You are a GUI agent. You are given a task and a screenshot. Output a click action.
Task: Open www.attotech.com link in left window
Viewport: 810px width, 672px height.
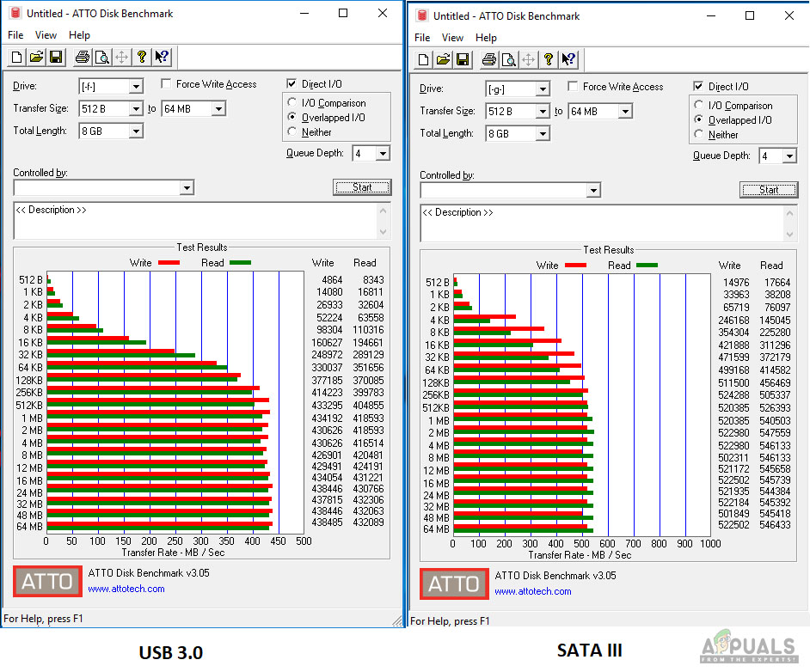click(x=126, y=589)
